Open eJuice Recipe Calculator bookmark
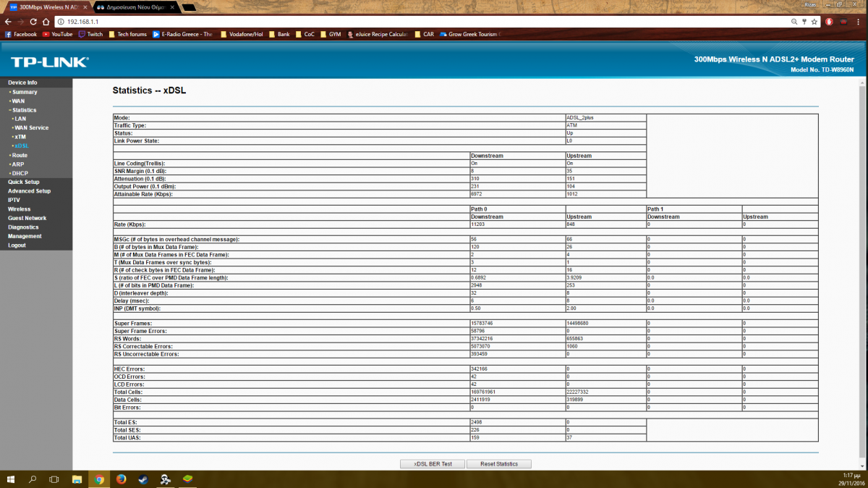The width and height of the screenshot is (868, 488). click(378, 34)
